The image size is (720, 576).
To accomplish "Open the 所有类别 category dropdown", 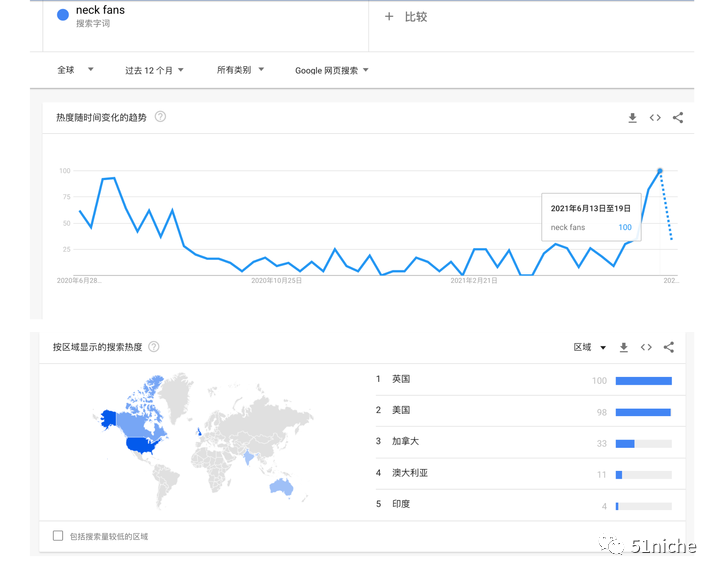I will point(240,70).
